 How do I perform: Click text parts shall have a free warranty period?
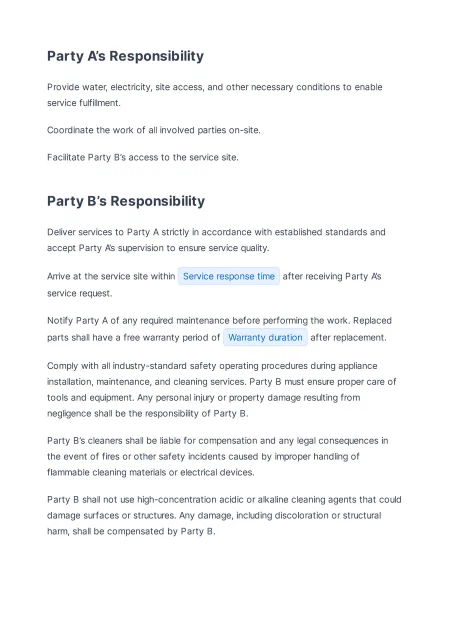tap(133, 337)
